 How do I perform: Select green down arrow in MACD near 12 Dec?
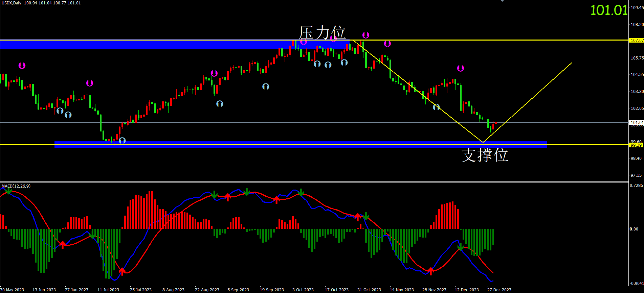[x=460, y=247]
